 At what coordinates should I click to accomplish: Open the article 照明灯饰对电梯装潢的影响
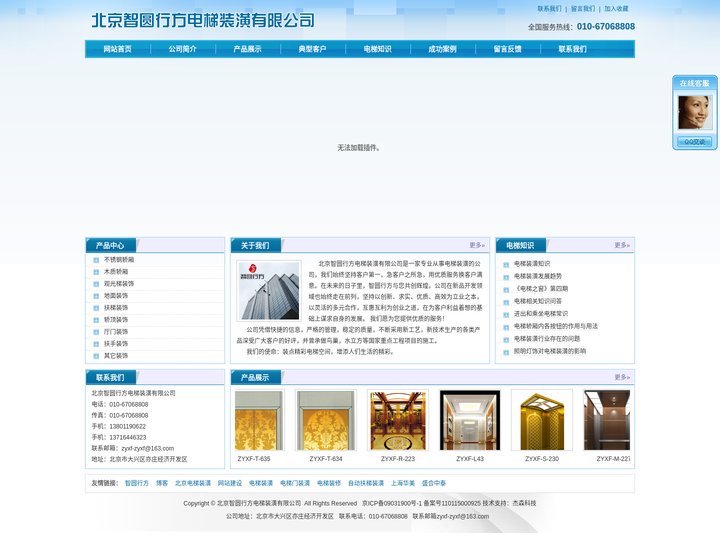click(550, 351)
